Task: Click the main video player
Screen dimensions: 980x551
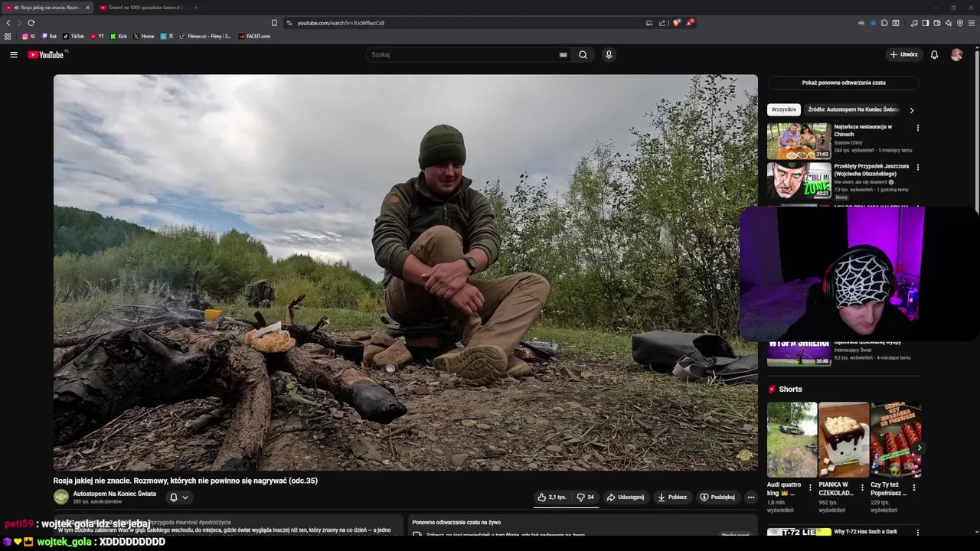Action: [406, 272]
